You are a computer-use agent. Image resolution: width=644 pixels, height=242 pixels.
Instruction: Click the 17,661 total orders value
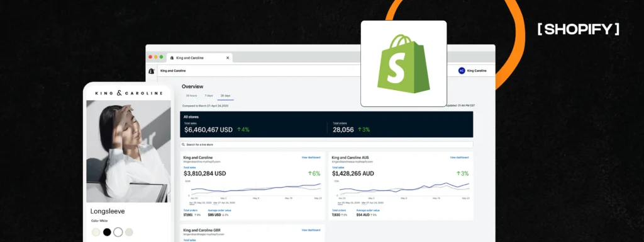pos(188,215)
